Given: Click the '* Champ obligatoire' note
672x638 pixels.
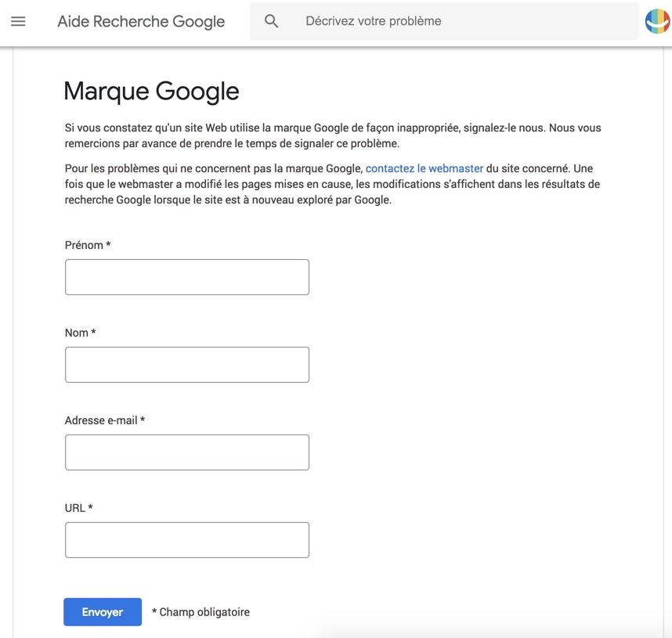Looking at the screenshot, I should pyautogui.click(x=201, y=612).
